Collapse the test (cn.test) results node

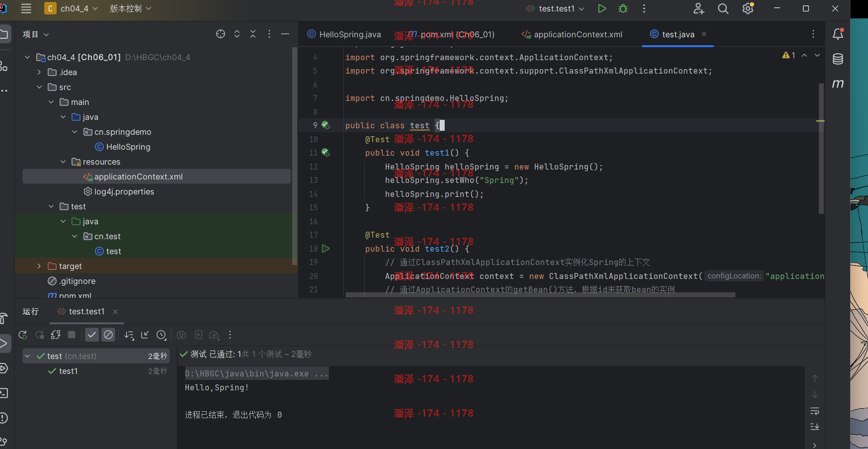click(27, 356)
